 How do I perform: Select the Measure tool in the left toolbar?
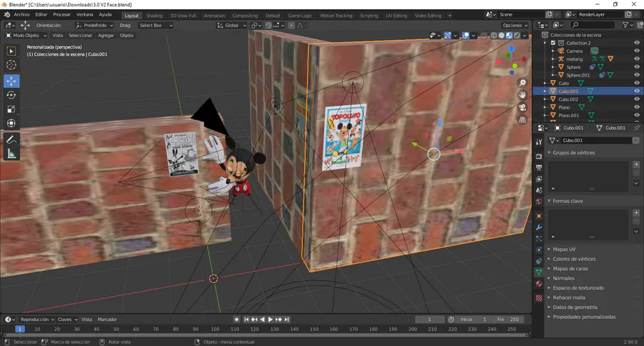(x=11, y=154)
